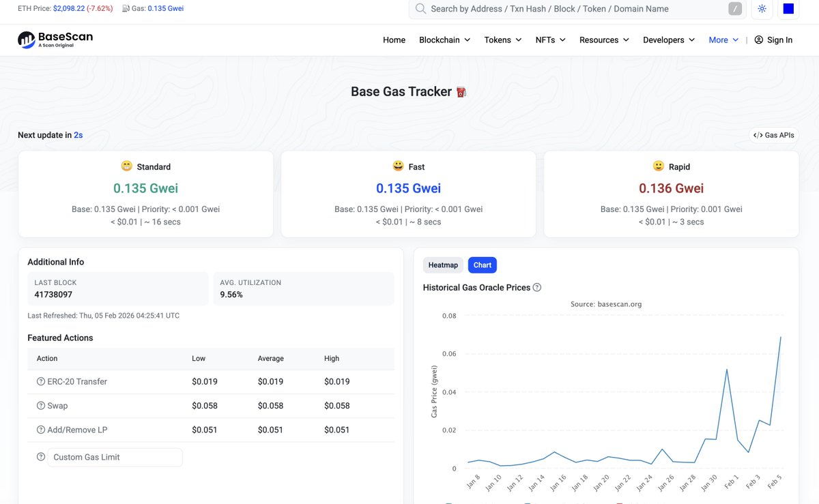
Task: Click the gas pump emoji next to title
Action: pos(461,92)
